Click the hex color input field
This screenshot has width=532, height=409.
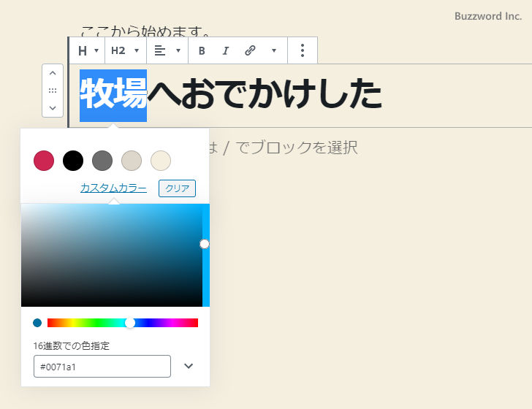(102, 366)
